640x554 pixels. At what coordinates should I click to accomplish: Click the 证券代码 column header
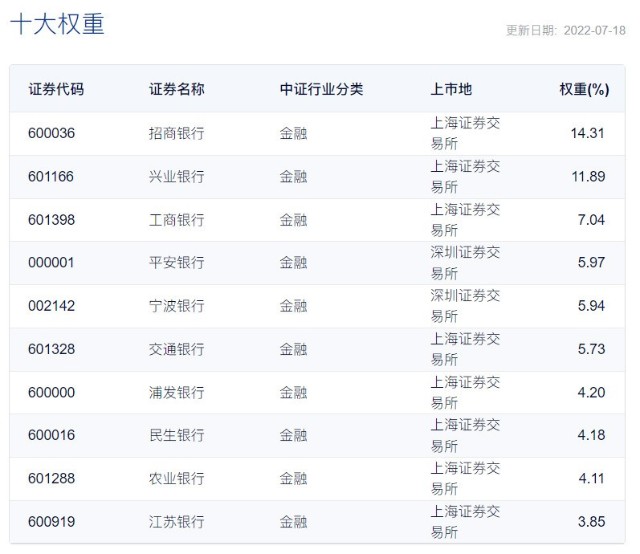click(x=56, y=89)
